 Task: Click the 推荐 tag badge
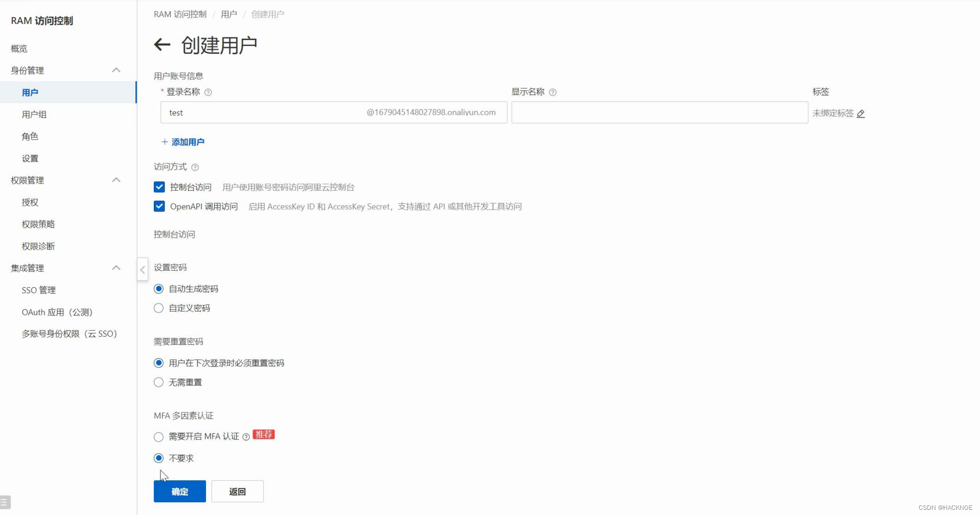(x=264, y=435)
